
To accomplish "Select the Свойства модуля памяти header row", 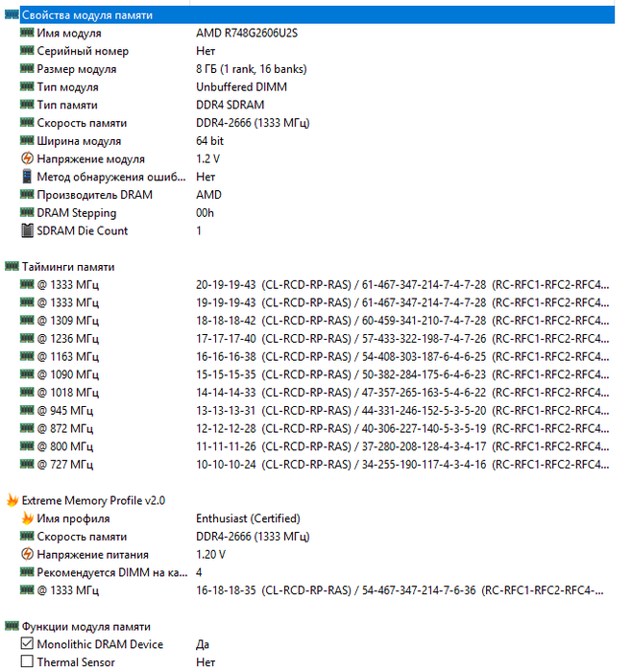I will point(317,15).
